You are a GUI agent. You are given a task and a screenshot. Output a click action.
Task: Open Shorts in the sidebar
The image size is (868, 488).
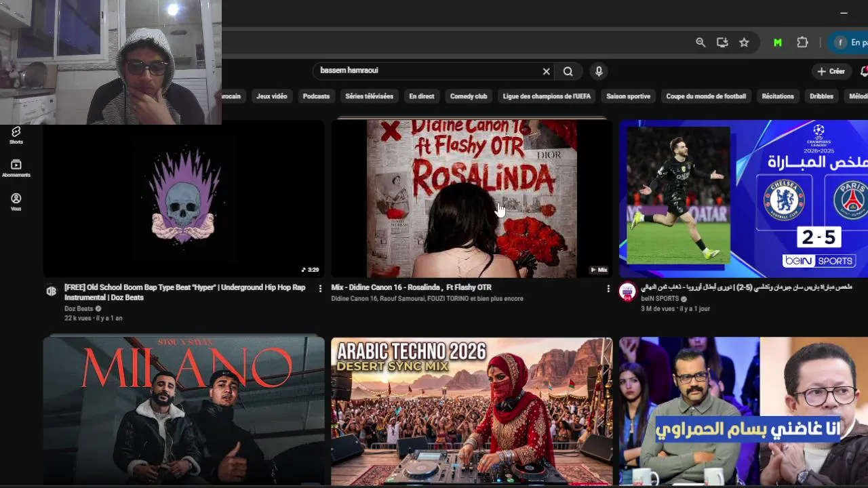tap(16, 135)
